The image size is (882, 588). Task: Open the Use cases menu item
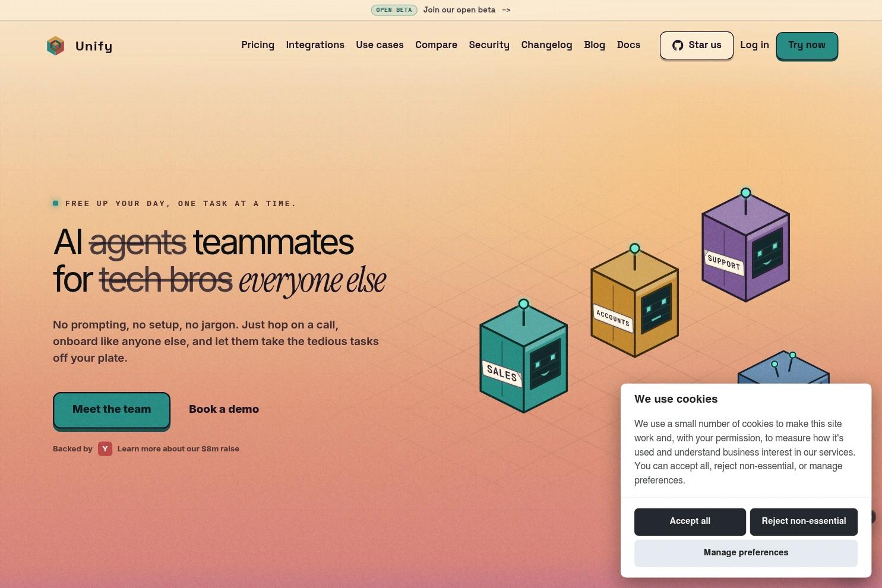click(x=380, y=45)
